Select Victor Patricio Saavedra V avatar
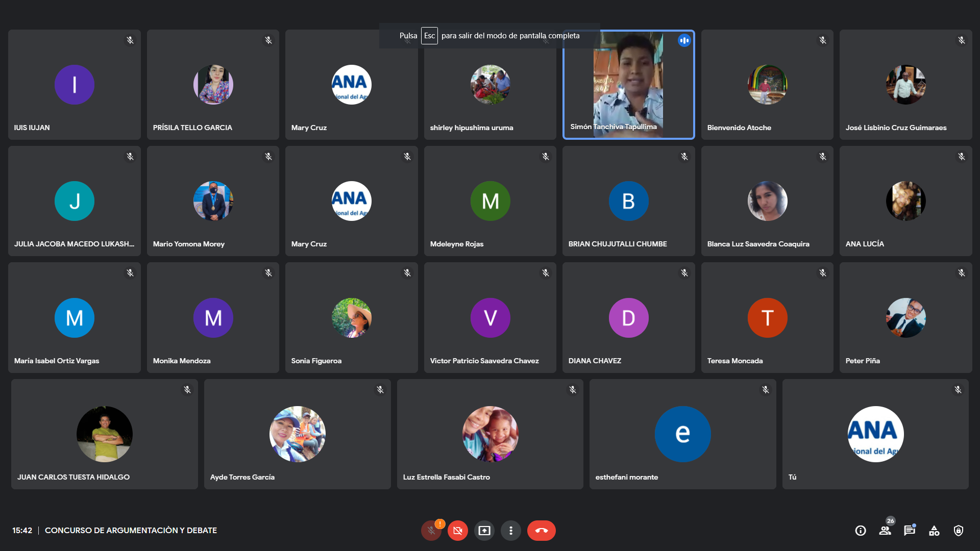The image size is (980, 551). [491, 318]
